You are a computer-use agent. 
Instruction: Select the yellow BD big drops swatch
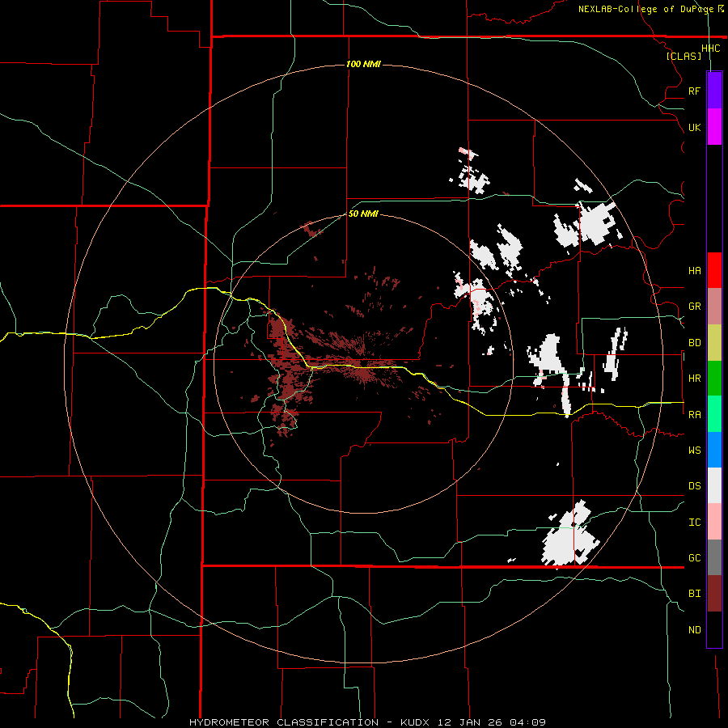pyautogui.click(x=714, y=342)
